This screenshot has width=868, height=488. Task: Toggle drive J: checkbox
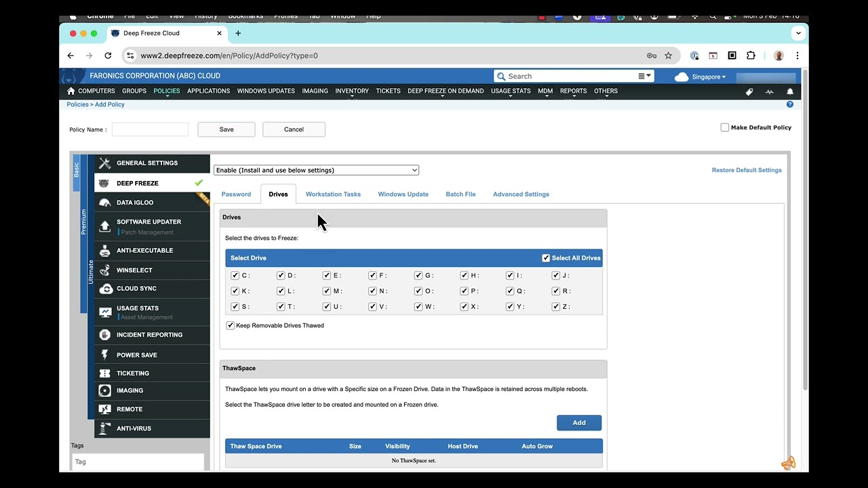coord(556,275)
